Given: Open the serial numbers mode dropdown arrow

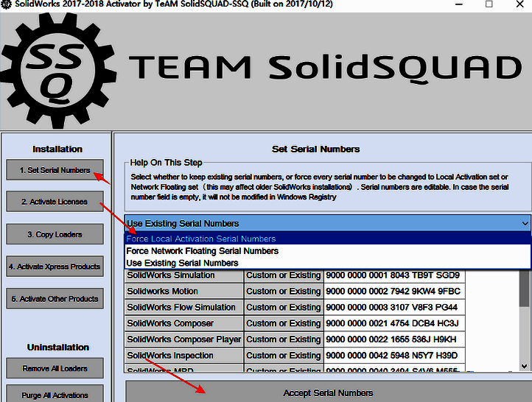Looking at the screenshot, I should point(524,223).
